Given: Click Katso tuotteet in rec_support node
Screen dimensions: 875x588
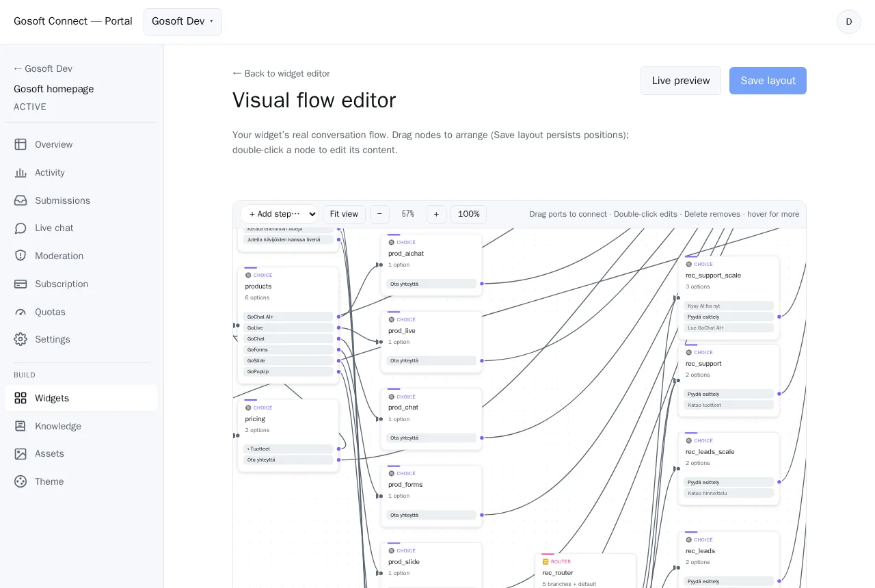Looking at the screenshot, I should [729, 405].
